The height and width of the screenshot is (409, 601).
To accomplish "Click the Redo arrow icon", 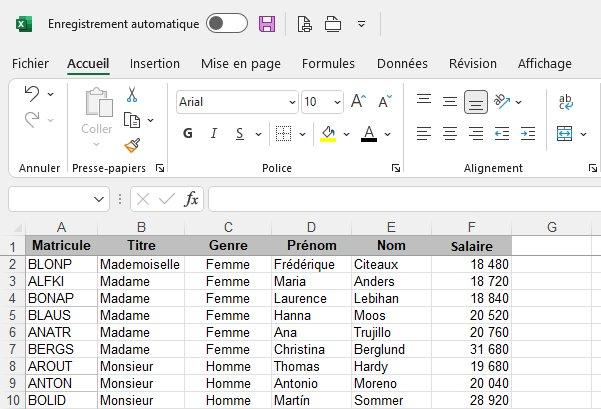I will (x=32, y=120).
